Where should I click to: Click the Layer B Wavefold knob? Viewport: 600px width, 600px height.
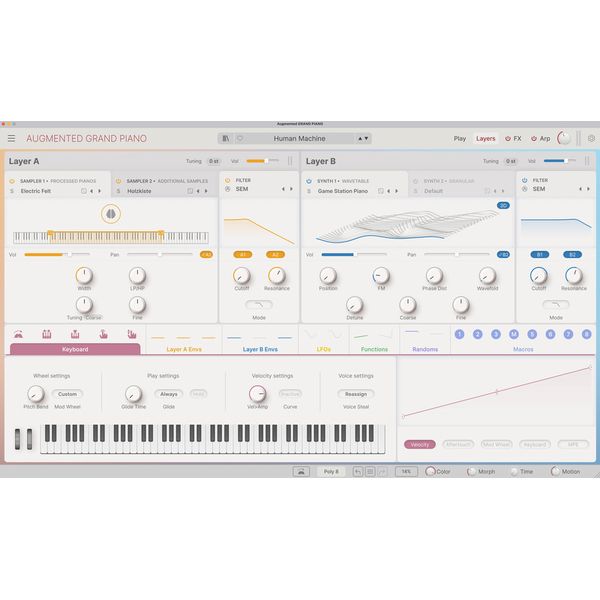click(487, 276)
